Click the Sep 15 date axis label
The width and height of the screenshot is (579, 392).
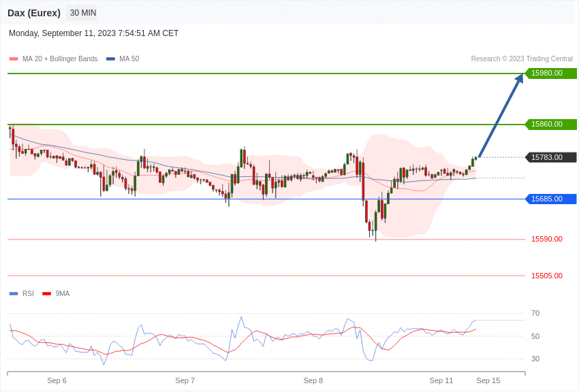pos(488,380)
